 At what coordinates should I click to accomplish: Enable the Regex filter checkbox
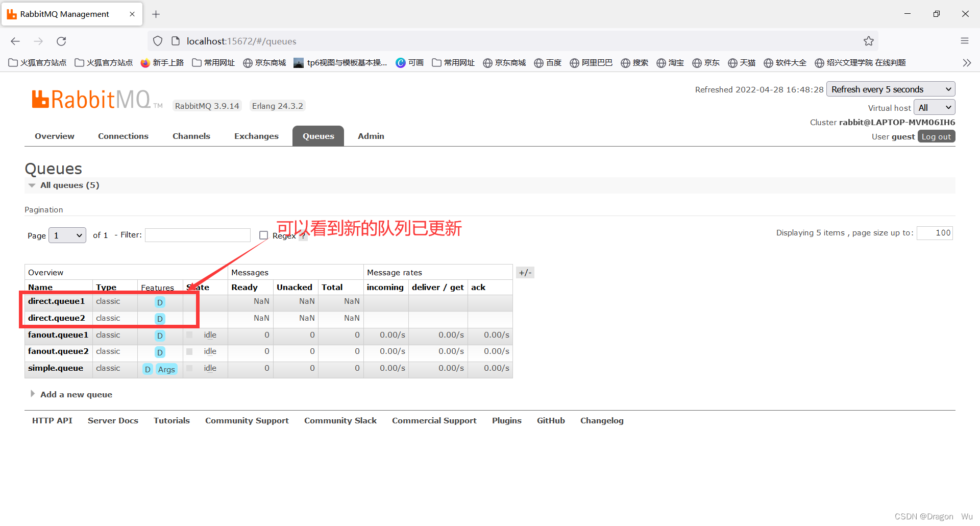click(x=264, y=235)
